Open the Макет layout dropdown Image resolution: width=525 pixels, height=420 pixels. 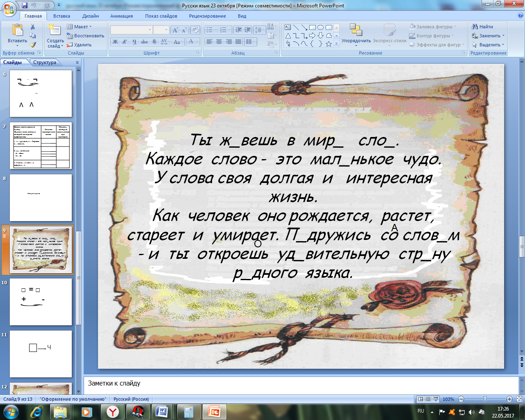coord(79,27)
